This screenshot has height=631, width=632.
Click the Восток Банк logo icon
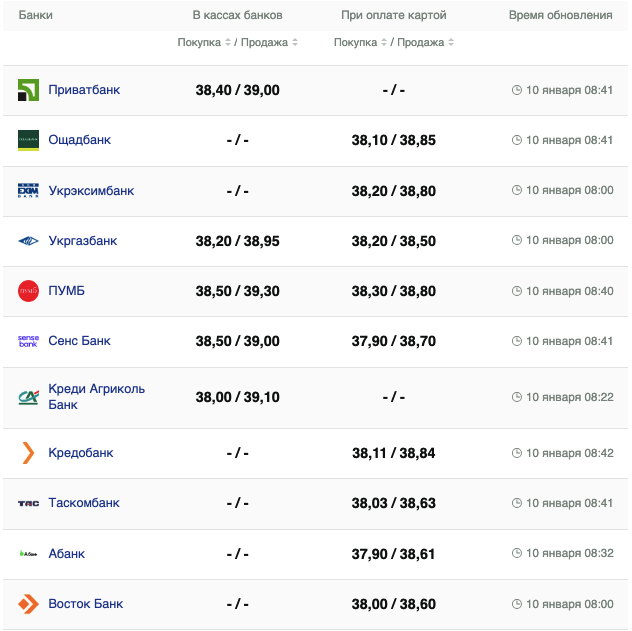click(x=28, y=604)
